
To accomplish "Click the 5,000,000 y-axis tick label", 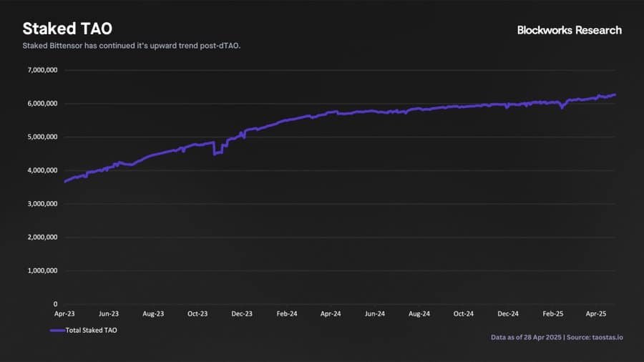I will 42,137.
